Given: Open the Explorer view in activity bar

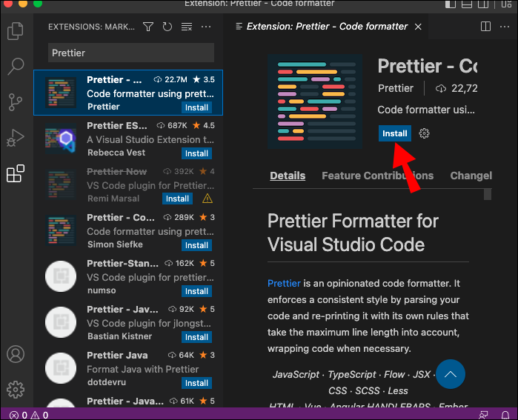Looking at the screenshot, I should coord(16,30).
